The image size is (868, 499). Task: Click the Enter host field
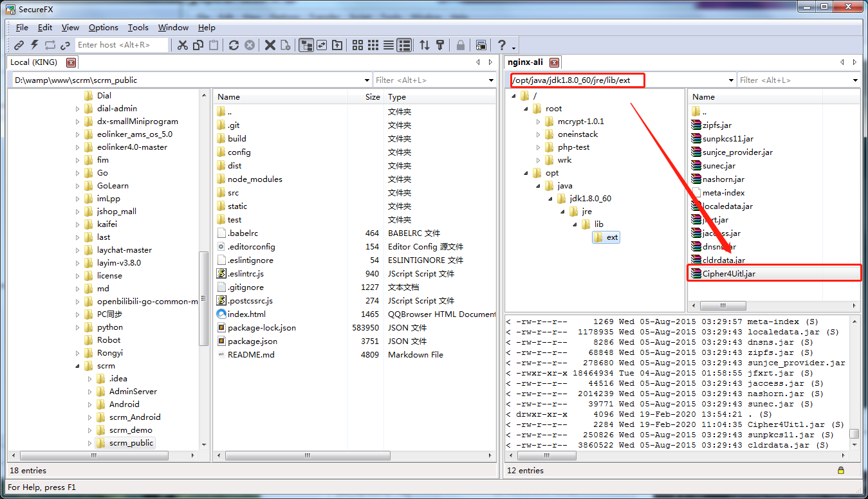pos(122,45)
